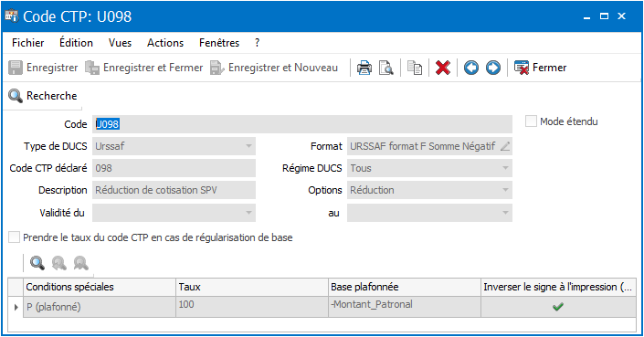Select the -Montant_Patronal cell
Screen dimensions: 644x337
pos(405,307)
